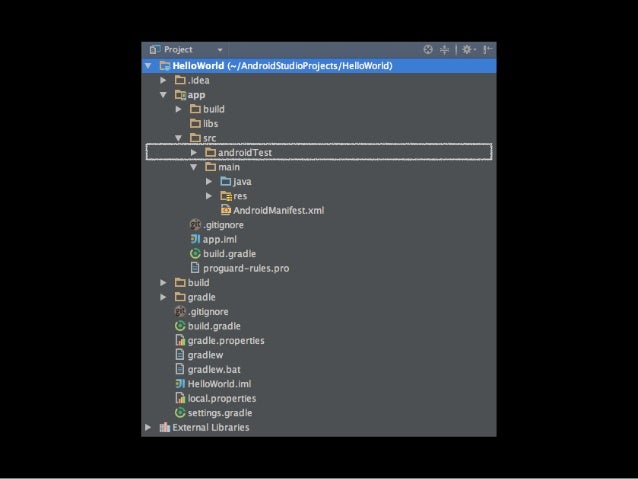Select .gitignore under app
The image size is (638, 479).
click(x=223, y=225)
